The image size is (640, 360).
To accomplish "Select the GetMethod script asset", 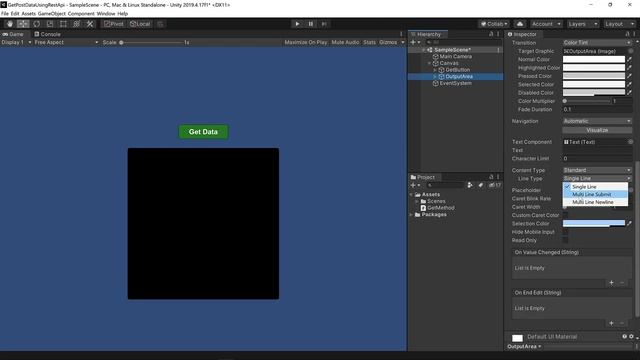I will click(440, 208).
